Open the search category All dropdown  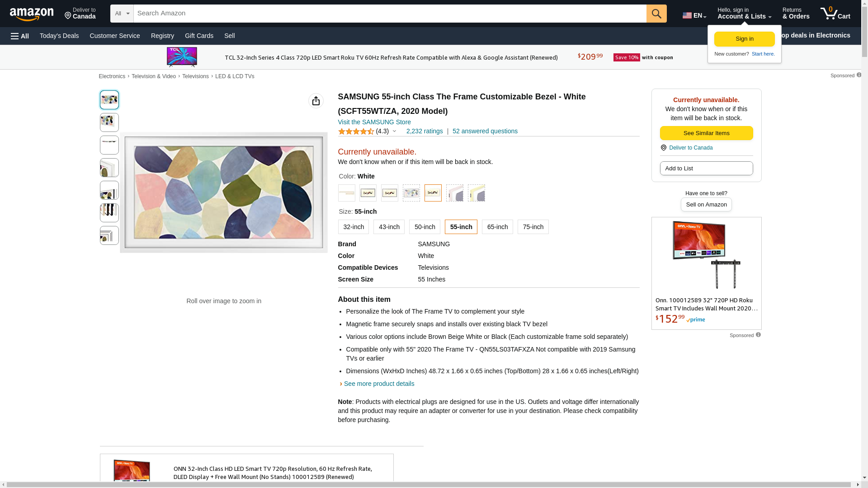tap(122, 14)
